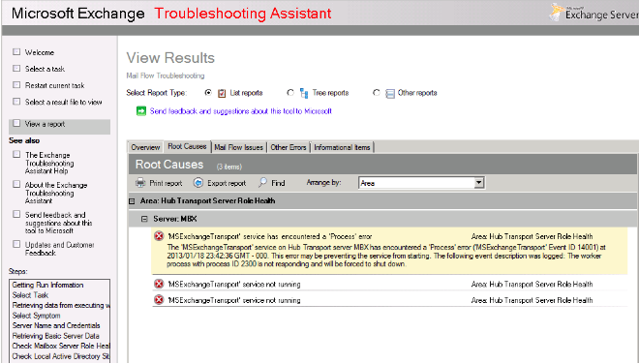Select Retrieving data from executing step

tap(61, 305)
